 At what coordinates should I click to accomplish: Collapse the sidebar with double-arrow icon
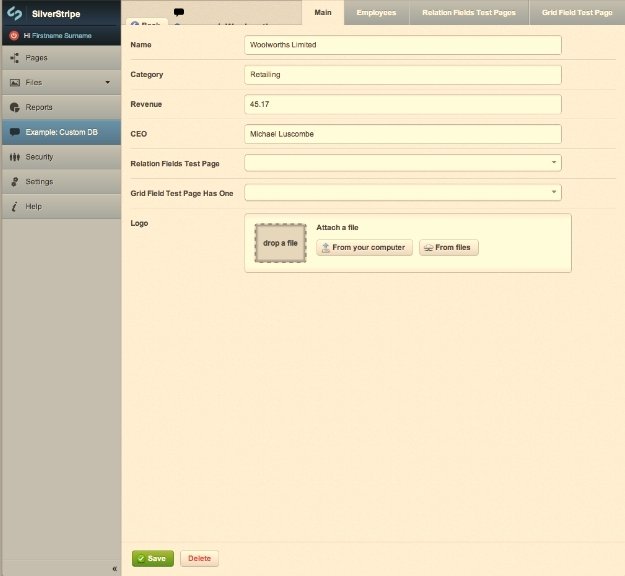coord(114,569)
